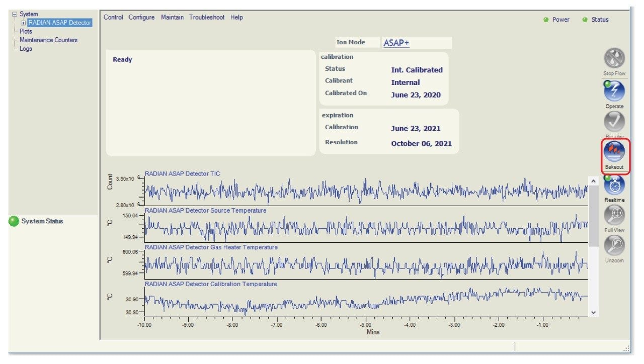Click the Resolve checkmark icon
The width and height of the screenshot is (644, 364).
coord(614,122)
